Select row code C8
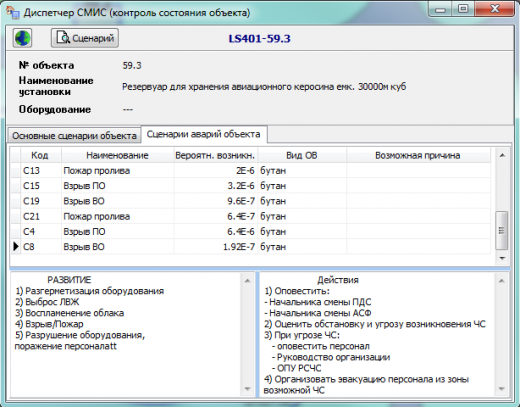The image size is (520, 407). (29, 247)
